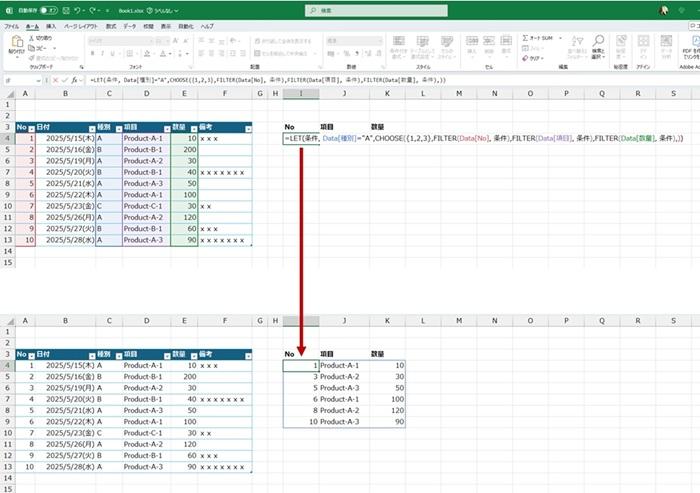Select column header I in the top sheet
Viewport: 700px width, 493px height.
coord(300,93)
